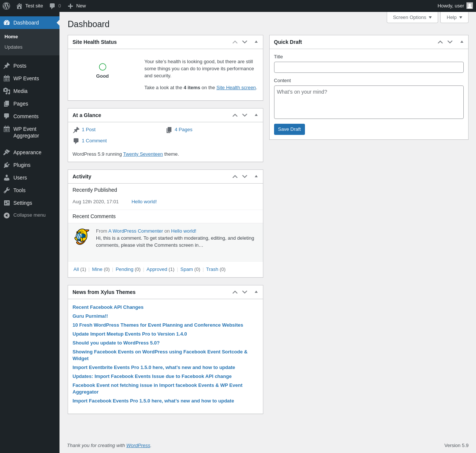Click the WP Event Aggregator calendar icon
This screenshot has width=476, height=453.
click(x=7, y=129)
